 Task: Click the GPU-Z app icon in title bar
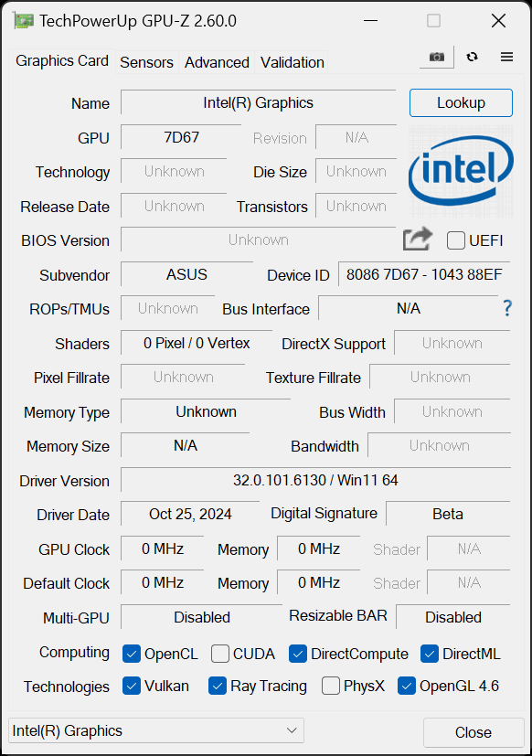(24, 21)
